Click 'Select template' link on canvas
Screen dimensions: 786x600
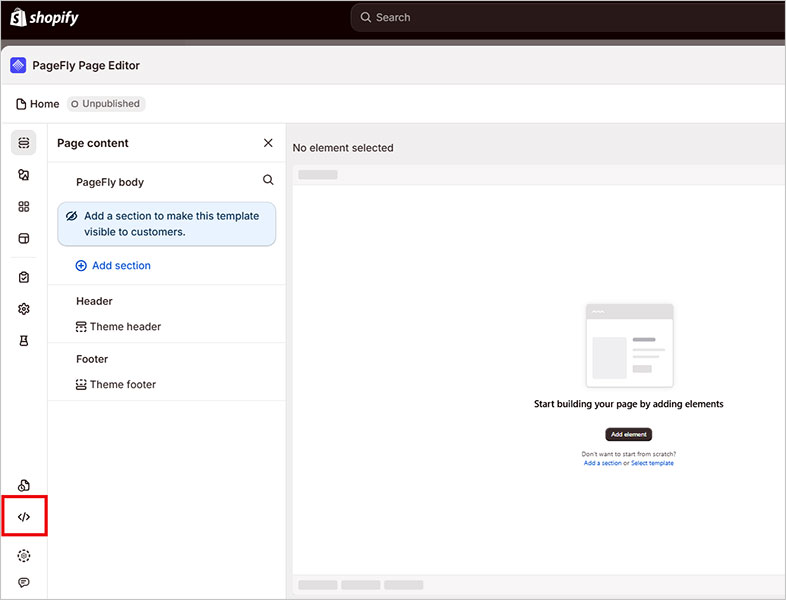coord(652,463)
